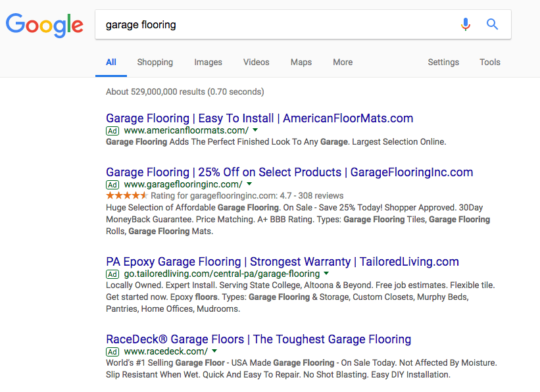This screenshot has width=540, height=392.
Task: Click the 'Largest Selection Online.' description text
Action: point(399,141)
